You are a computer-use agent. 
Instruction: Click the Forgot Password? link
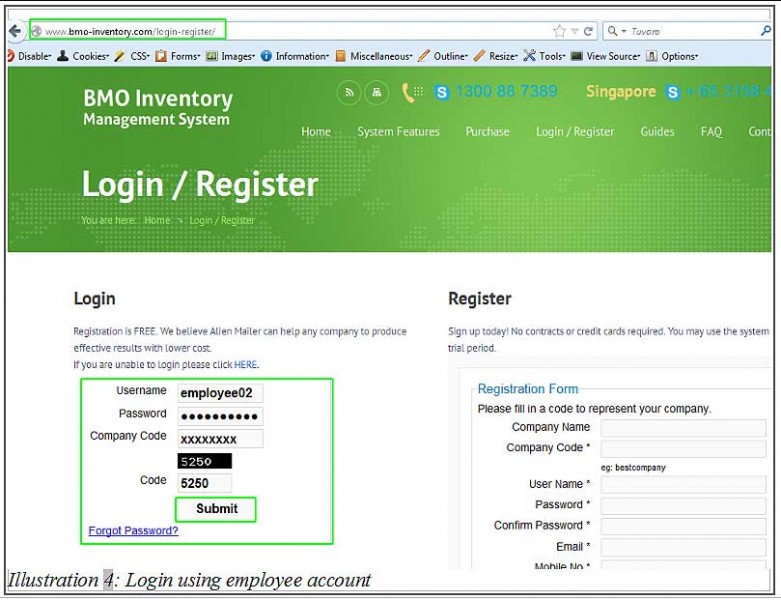coord(133,531)
